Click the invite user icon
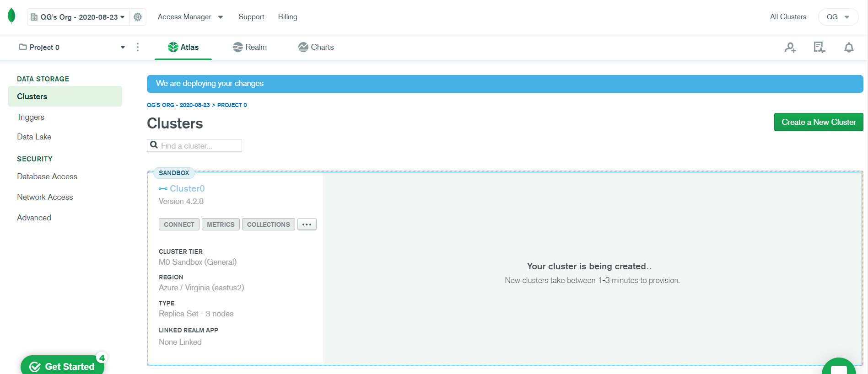 pyautogui.click(x=790, y=47)
